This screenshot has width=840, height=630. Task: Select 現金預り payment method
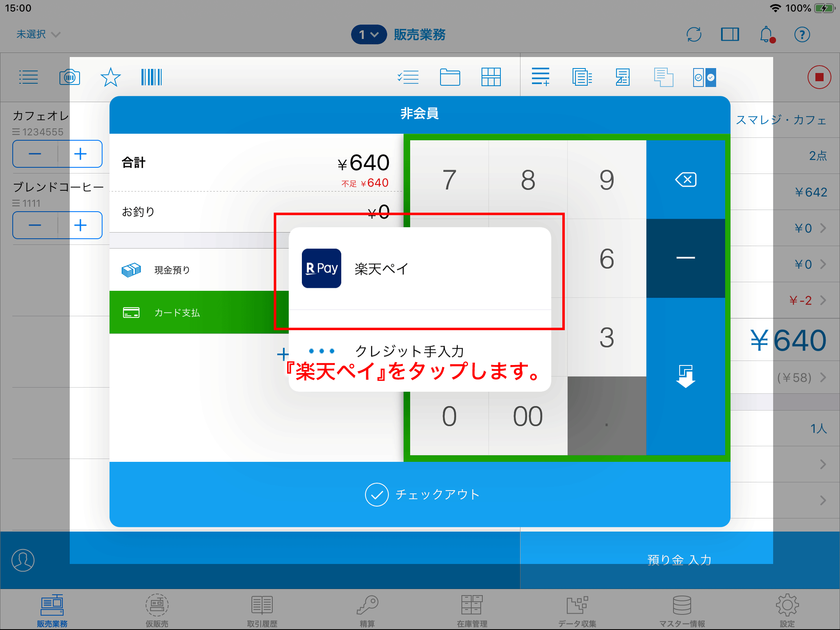[x=199, y=270]
